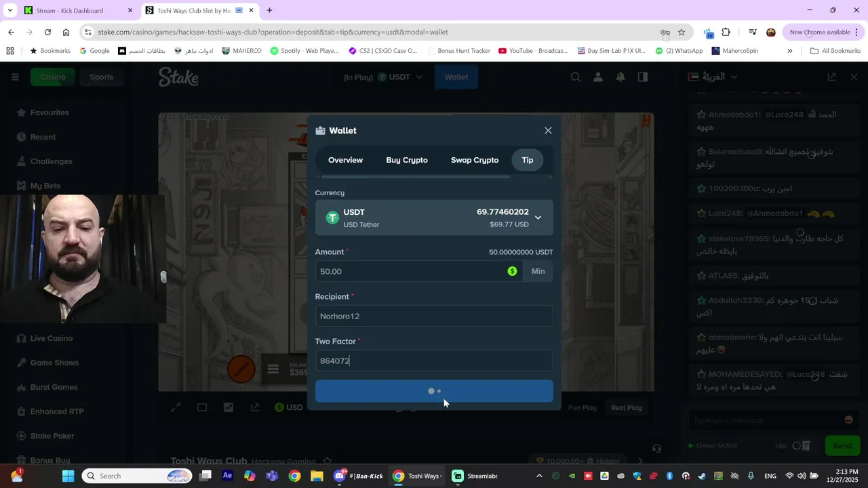Viewport: 868px width, 488px height.
Task: Open the Bonus Hunt Tracker bookmark
Action: tap(459, 51)
